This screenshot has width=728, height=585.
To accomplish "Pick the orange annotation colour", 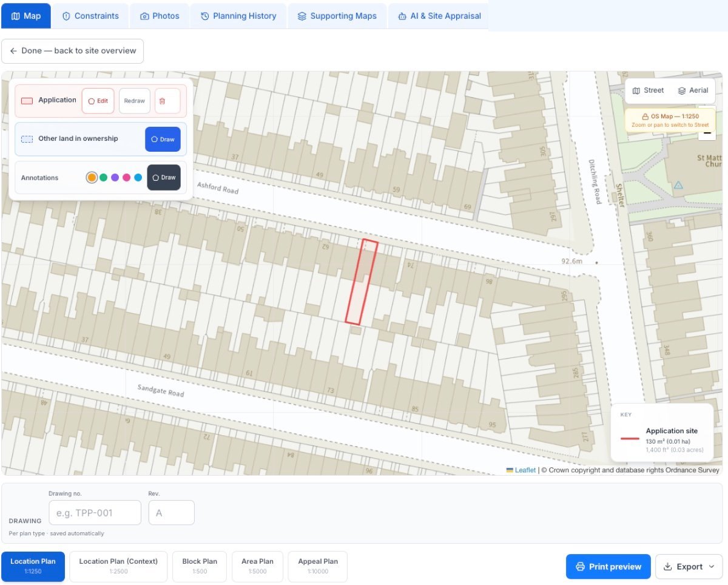I will [x=92, y=178].
